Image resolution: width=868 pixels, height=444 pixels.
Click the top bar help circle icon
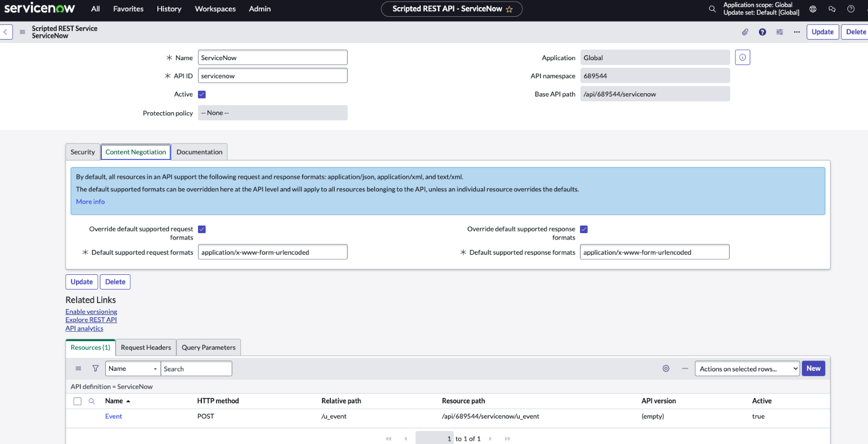(x=851, y=9)
